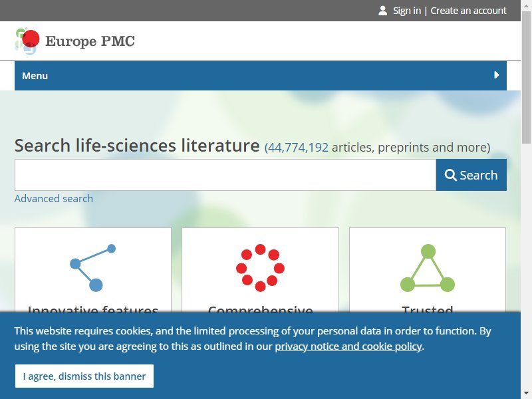Open the Comprehensive feature card
This screenshot has width=532, height=399.
(x=260, y=270)
